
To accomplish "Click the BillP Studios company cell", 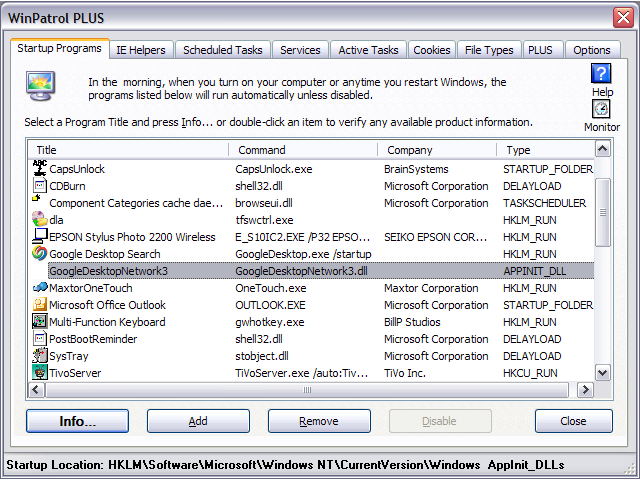I will tap(412, 322).
